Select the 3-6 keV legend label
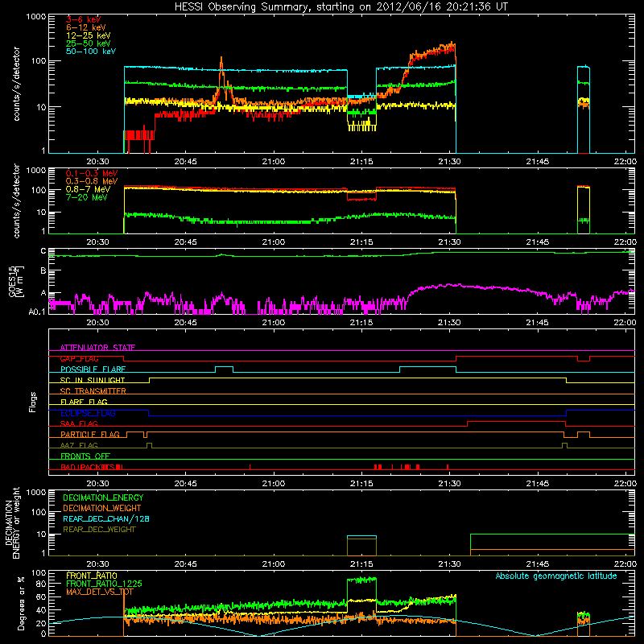Screen dimensions: 644x644 click(x=83, y=19)
